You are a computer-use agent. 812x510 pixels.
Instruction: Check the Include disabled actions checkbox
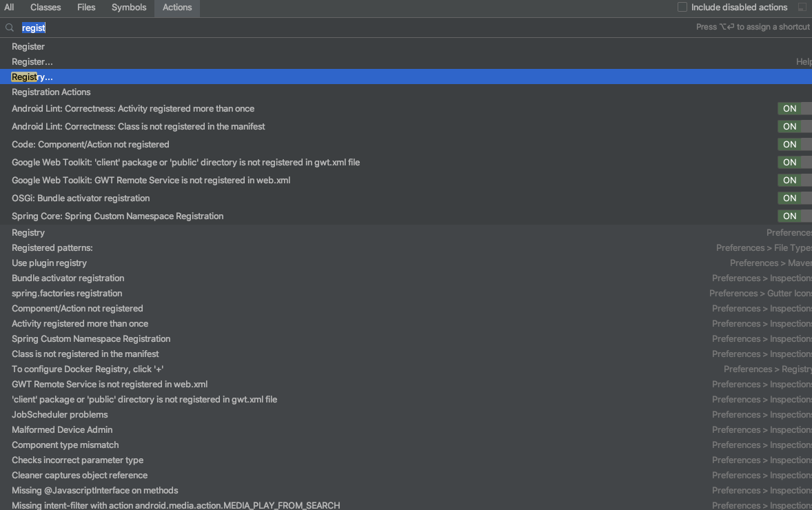tap(682, 8)
